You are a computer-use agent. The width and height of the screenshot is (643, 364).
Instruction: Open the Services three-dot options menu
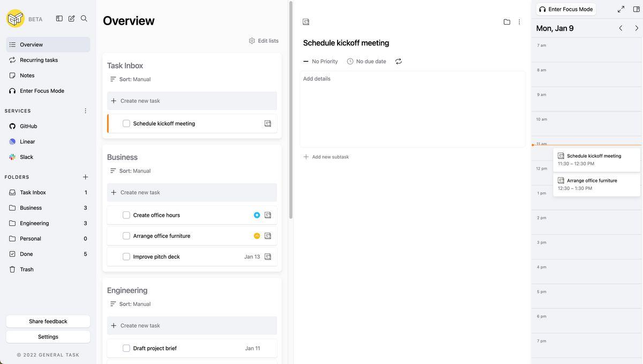(85, 111)
